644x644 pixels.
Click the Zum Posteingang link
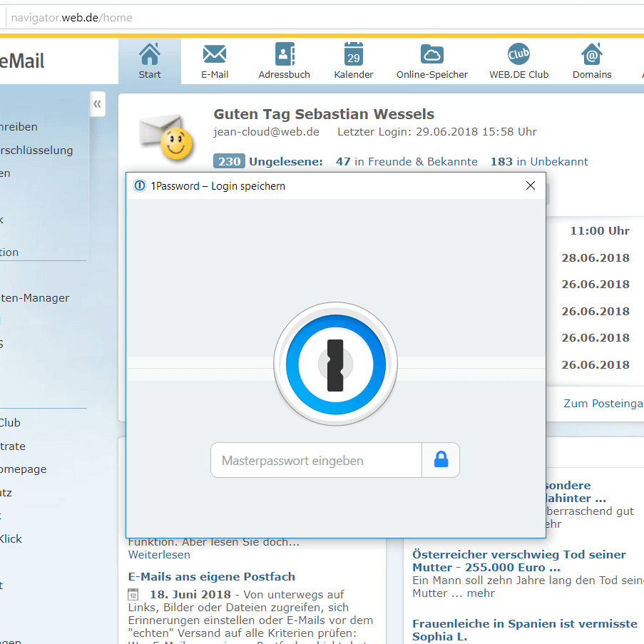(x=603, y=404)
